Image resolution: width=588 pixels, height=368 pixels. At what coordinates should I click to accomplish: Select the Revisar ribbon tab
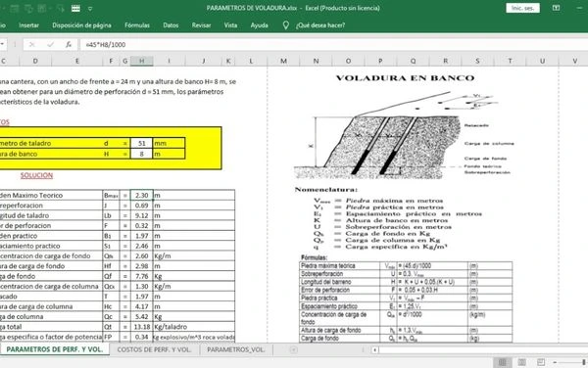click(201, 25)
